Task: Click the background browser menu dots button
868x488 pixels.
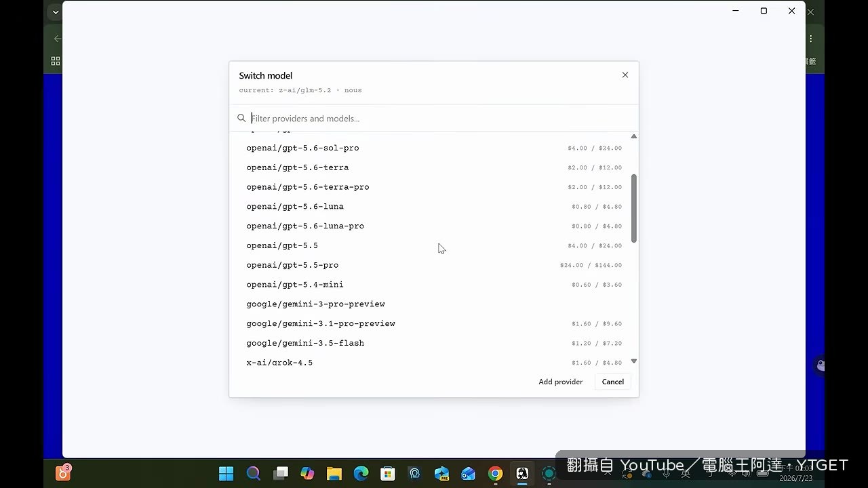Action: [x=810, y=39]
